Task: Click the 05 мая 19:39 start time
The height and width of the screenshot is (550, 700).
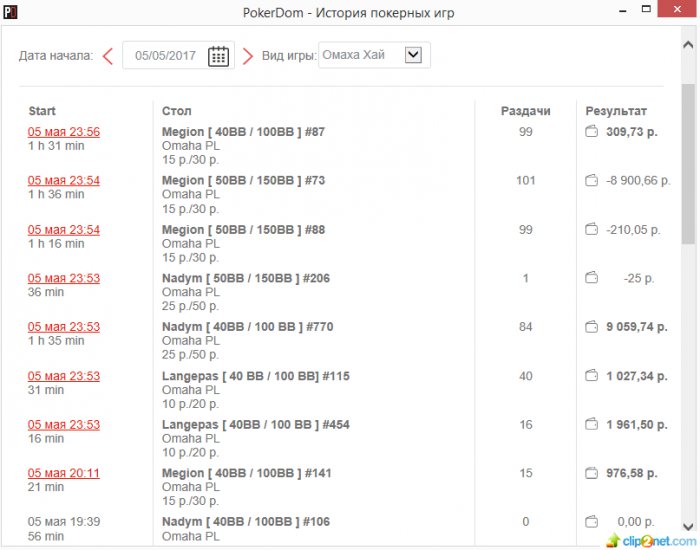Action: [x=64, y=521]
